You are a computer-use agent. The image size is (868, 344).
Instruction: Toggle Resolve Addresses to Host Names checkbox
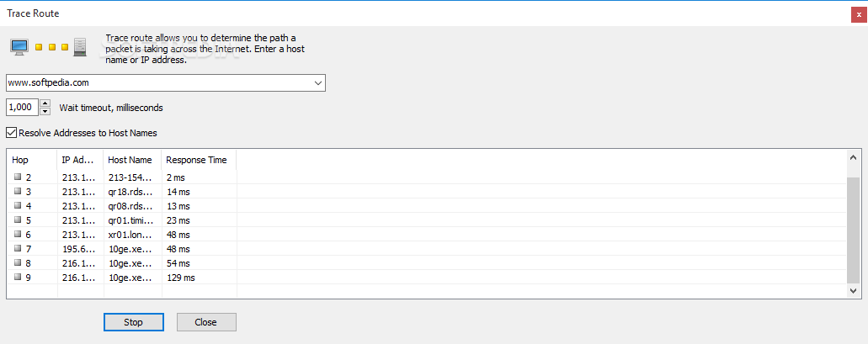click(x=11, y=132)
